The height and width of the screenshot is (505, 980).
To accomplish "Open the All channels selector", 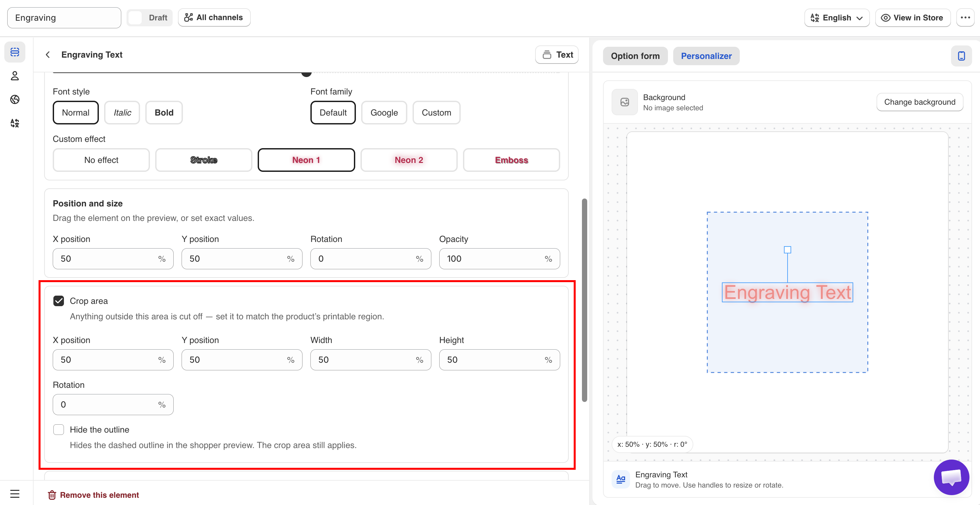I will [x=214, y=17].
